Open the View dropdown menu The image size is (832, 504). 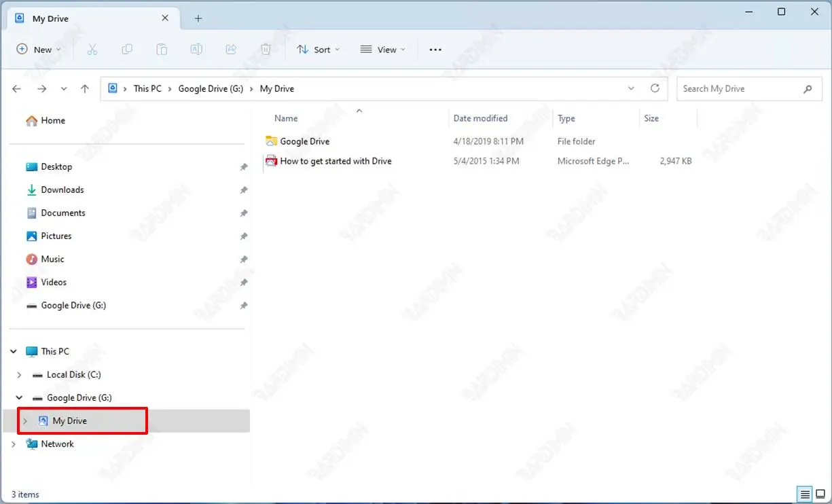(x=382, y=50)
